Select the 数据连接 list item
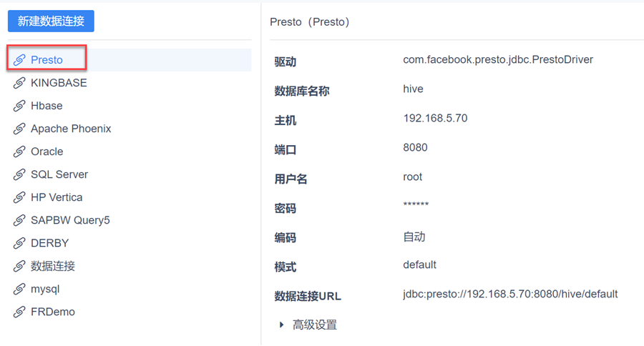Image resolution: width=644 pixels, height=346 pixels. tap(53, 266)
